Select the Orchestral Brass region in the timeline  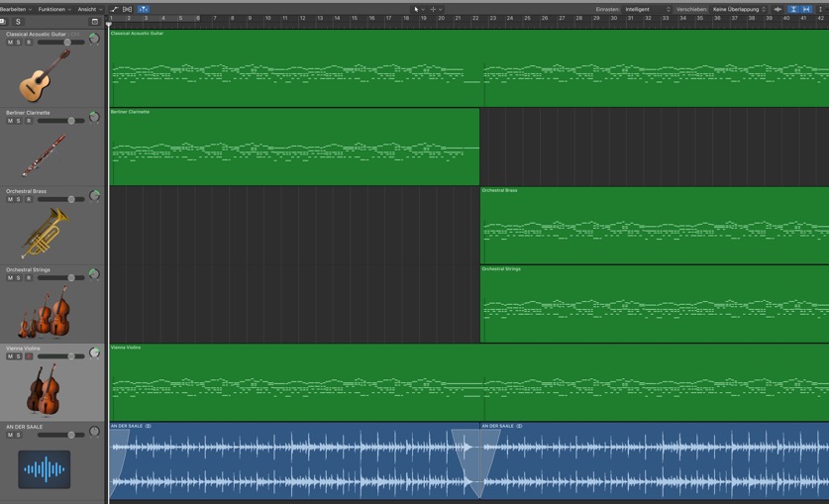coord(654,226)
